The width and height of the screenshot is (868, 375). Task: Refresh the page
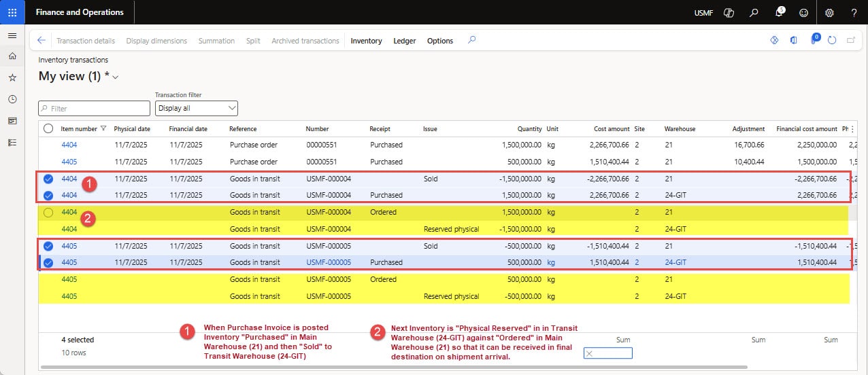click(831, 41)
